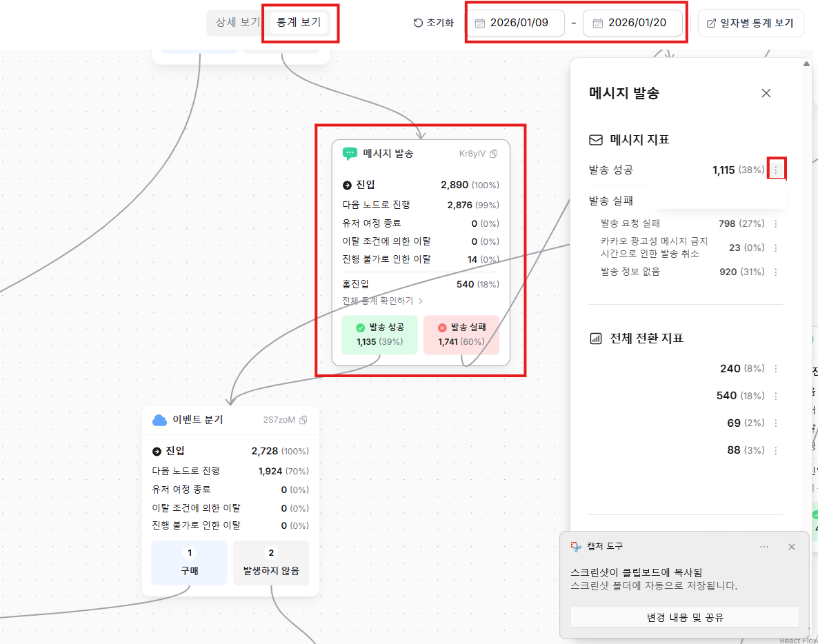Open the calendar icon beside 2026/01/09
Viewport: 818px width, 644px height.
pyautogui.click(x=481, y=23)
